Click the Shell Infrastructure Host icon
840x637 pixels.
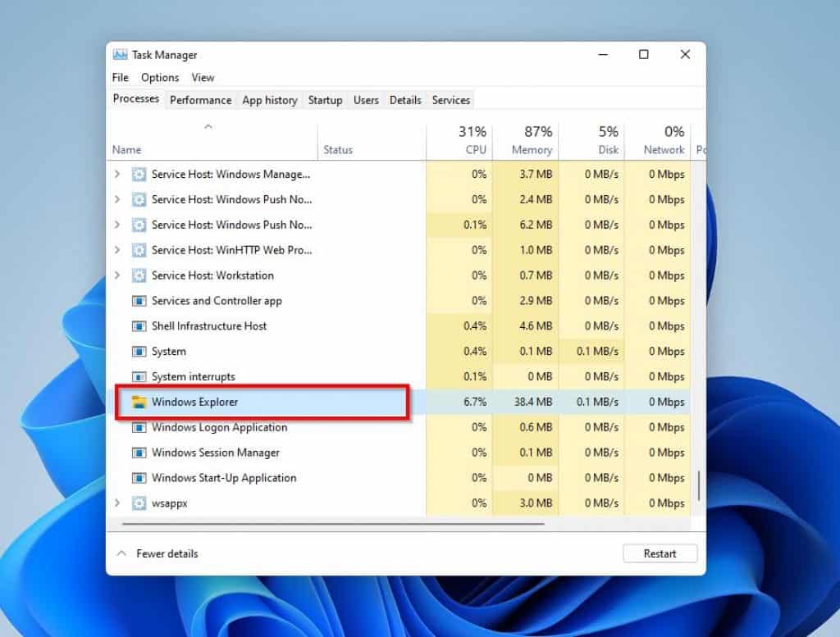pos(139,326)
